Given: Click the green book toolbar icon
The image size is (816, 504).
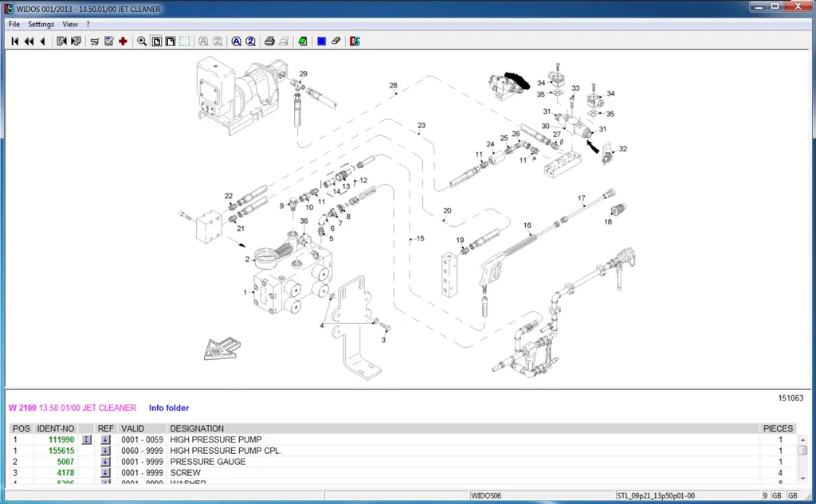Looking at the screenshot, I should [x=303, y=41].
